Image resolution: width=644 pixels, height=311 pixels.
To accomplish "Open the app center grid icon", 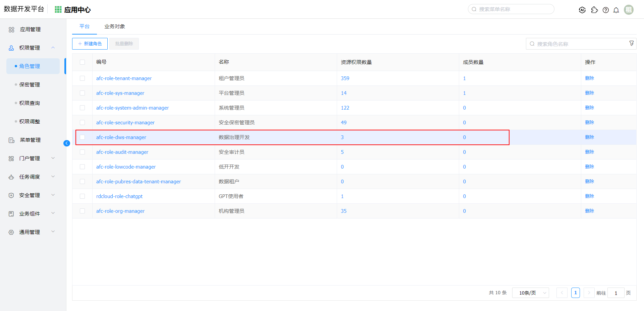I will (58, 10).
